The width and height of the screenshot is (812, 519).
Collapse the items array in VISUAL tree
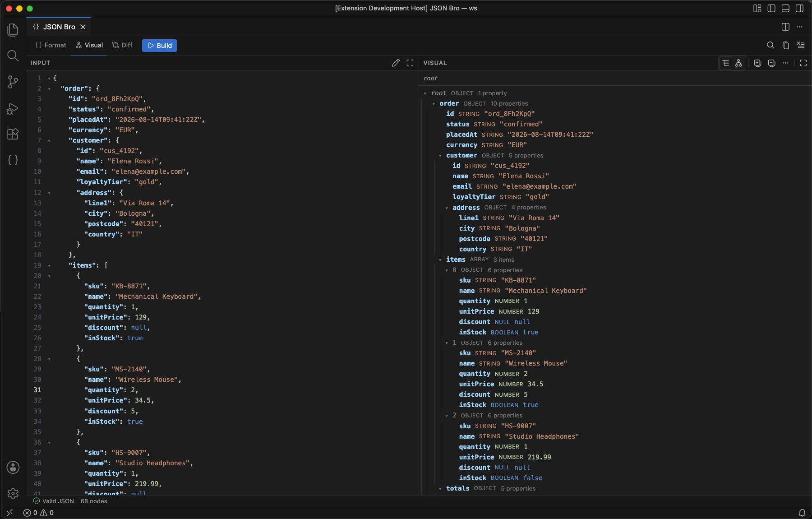click(440, 260)
